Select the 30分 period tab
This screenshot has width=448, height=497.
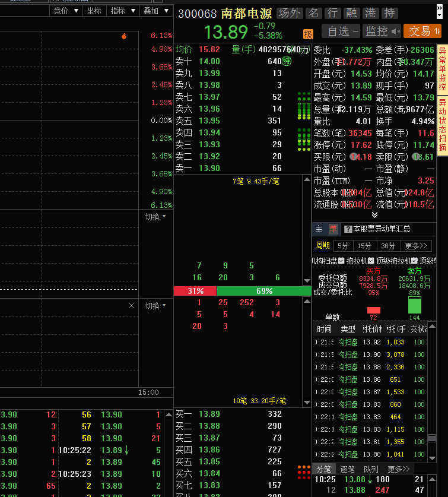click(388, 246)
